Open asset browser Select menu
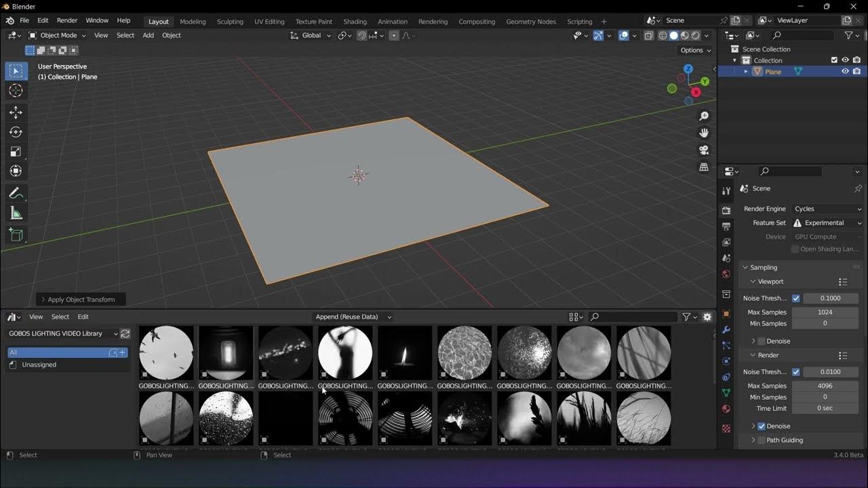868x488 pixels. tap(60, 317)
